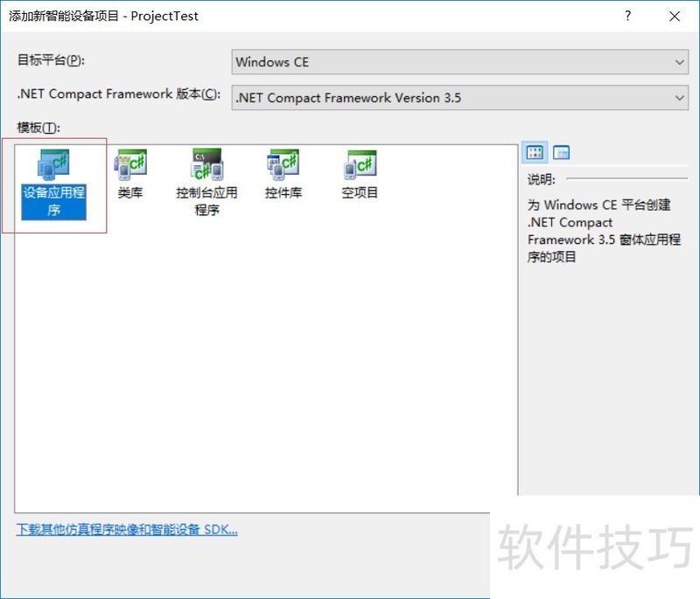This screenshot has height=599, width=700.
Task: Choose the 控制台应用程序 console template
Action: pos(206,171)
